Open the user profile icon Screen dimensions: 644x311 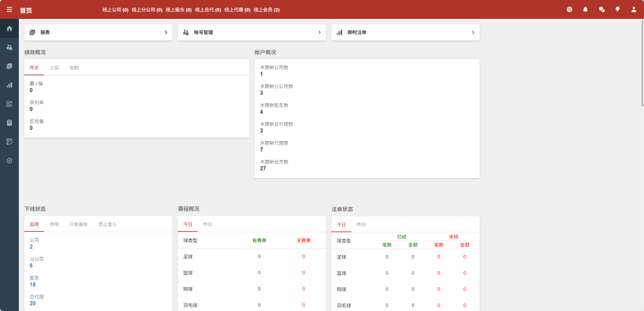[x=633, y=9]
